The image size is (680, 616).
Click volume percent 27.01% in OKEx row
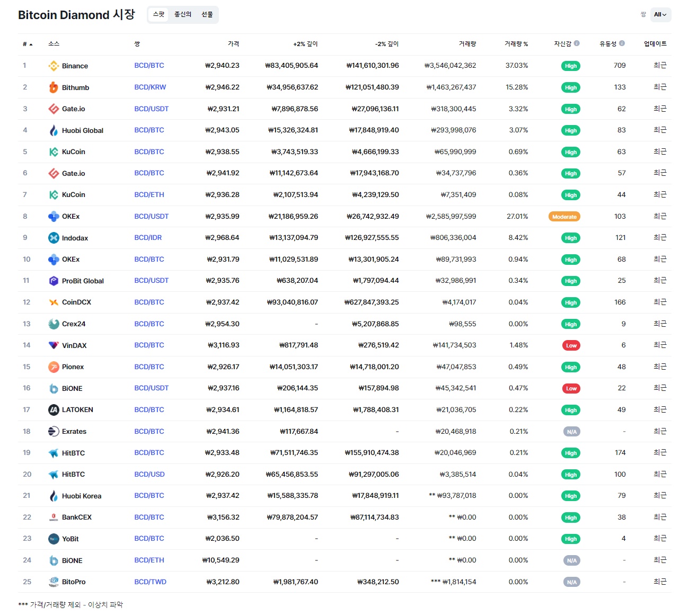coord(517,216)
